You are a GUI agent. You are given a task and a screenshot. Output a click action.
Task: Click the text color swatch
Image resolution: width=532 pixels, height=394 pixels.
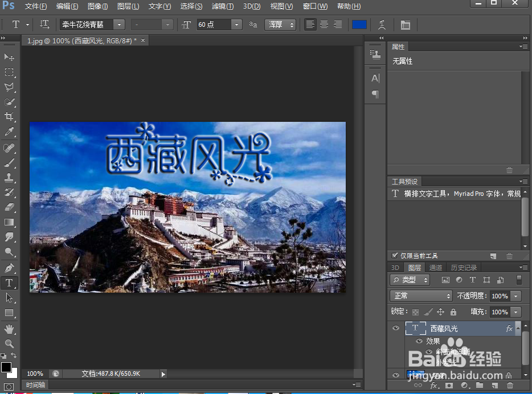(x=359, y=24)
